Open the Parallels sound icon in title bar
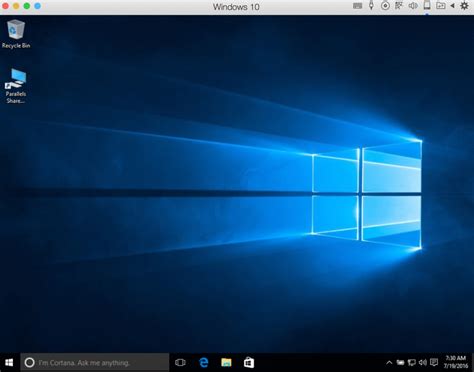 click(x=413, y=6)
